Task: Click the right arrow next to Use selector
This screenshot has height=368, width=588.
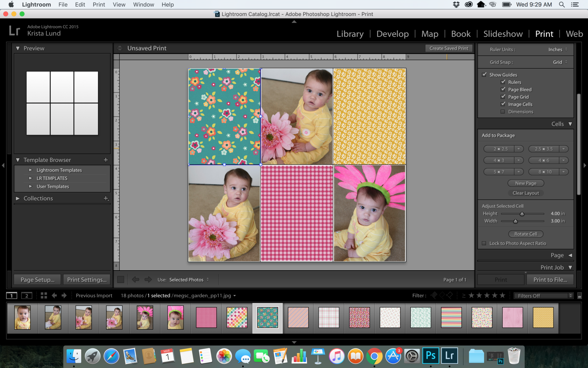Action: 148,279
